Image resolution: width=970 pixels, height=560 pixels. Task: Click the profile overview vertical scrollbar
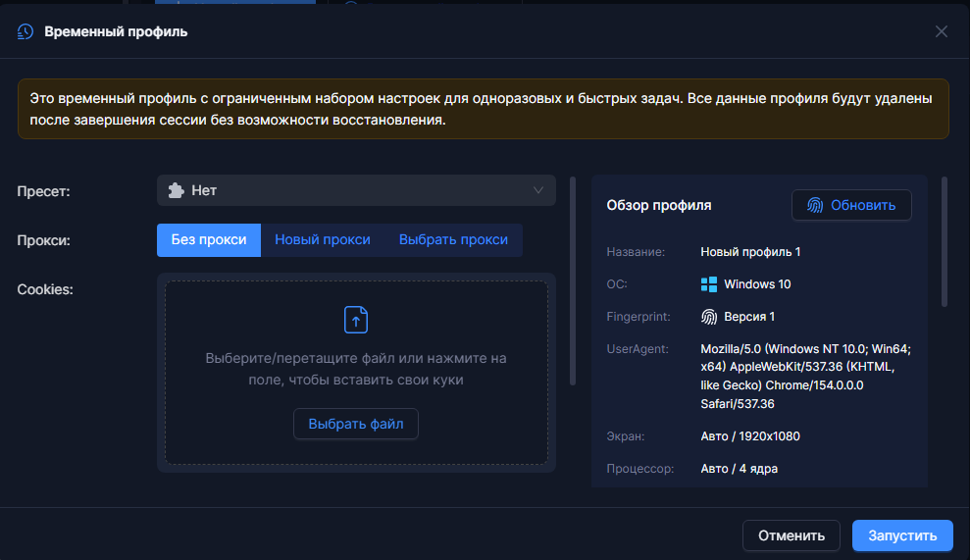click(944, 241)
